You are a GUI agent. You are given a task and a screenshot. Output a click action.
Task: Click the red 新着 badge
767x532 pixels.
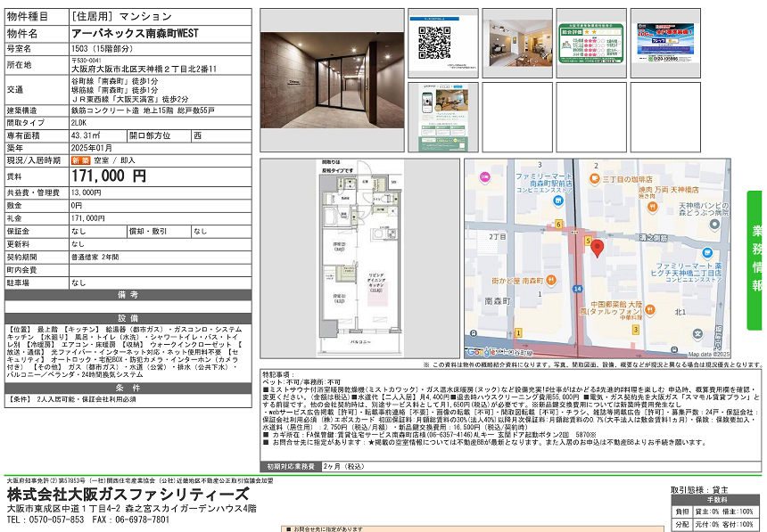point(80,160)
